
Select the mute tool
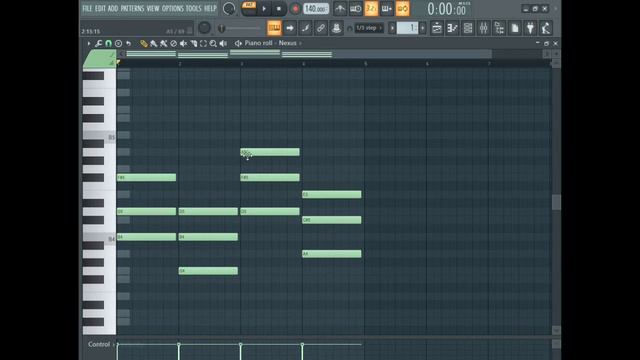(183, 43)
